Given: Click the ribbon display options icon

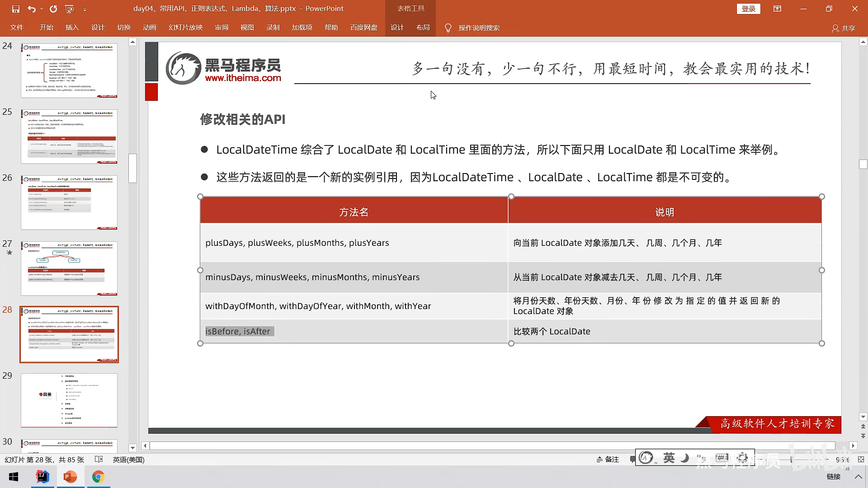Looking at the screenshot, I should (777, 9).
